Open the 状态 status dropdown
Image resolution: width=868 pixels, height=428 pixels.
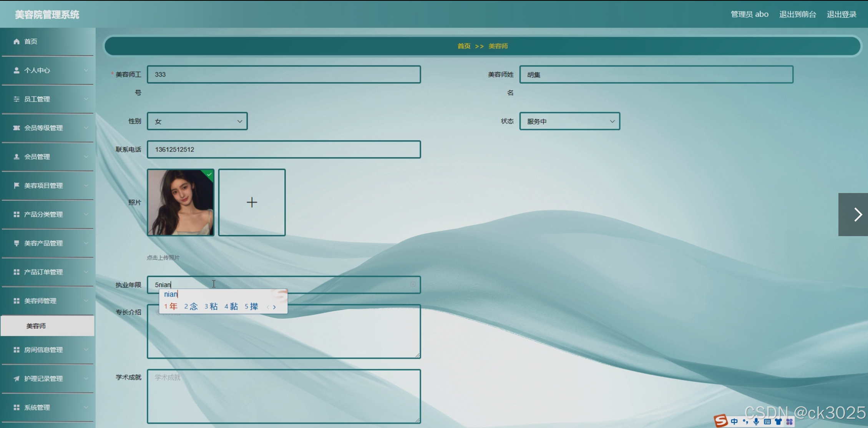pos(569,122)
